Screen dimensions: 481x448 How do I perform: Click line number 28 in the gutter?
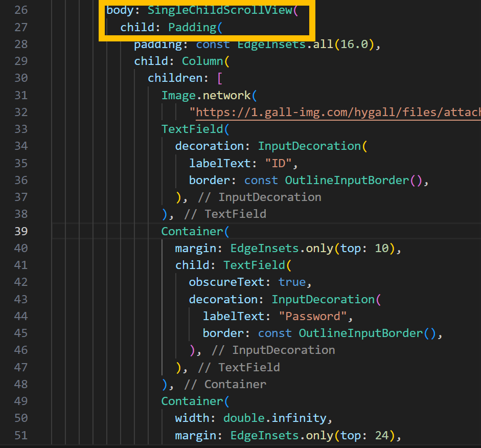pos(21,44)
